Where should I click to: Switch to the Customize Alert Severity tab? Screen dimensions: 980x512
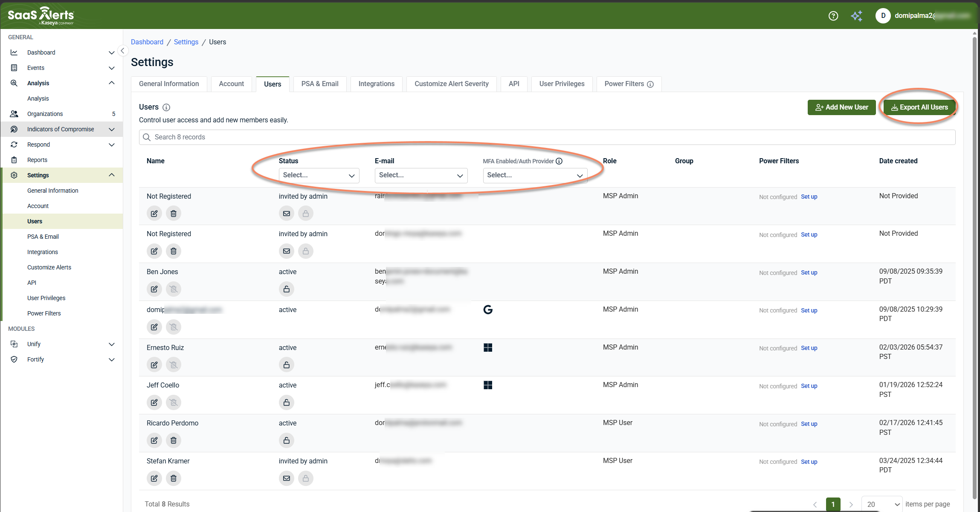click(452, 84)
